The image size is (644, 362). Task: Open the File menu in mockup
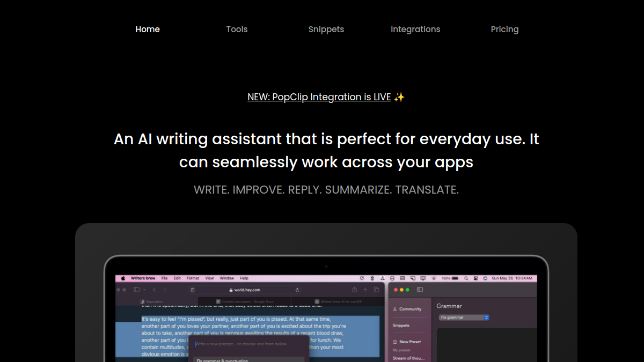coord(164,278)
